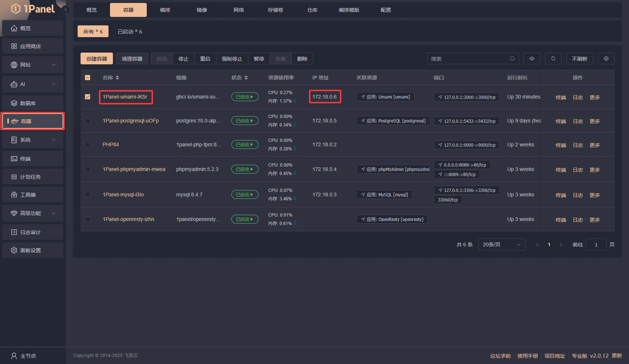Toggle the select-all checkbox in header
This screenshot has height=364, width=629.
click(x=88, y=78)
